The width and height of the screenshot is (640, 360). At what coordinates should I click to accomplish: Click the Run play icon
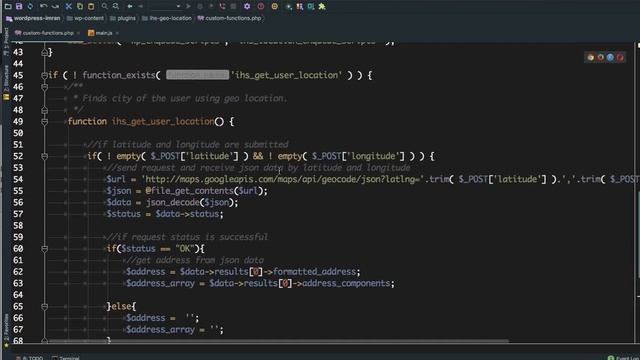pos(188,6)
